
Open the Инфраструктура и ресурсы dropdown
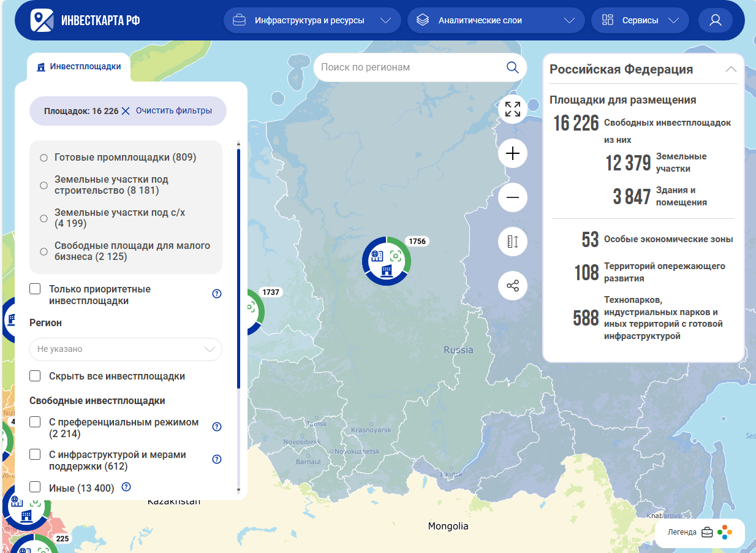(312, 20)
